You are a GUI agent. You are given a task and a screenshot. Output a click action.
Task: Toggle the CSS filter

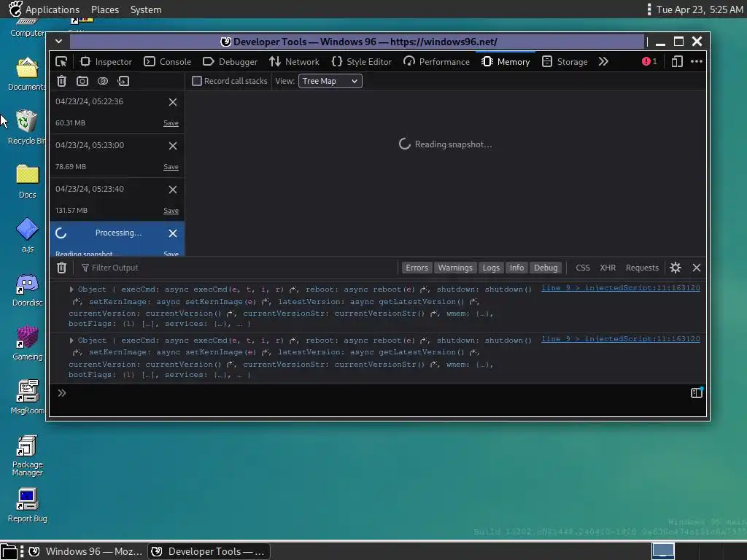(x=583, y=268)
